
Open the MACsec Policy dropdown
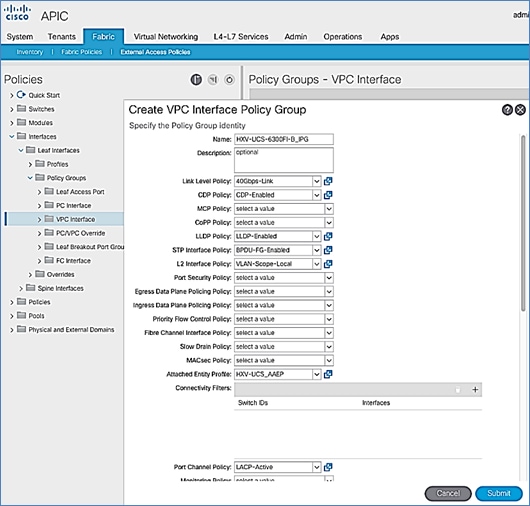[329, 361]
